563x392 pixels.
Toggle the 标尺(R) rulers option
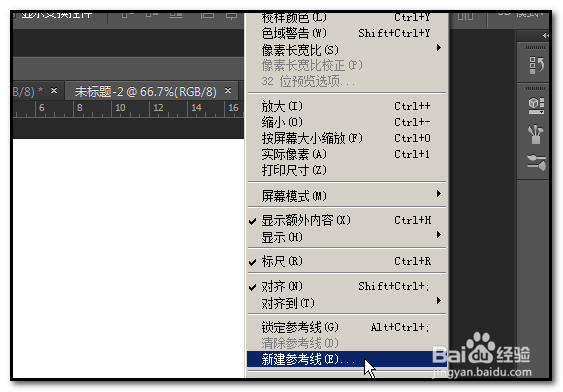[347, 261]
